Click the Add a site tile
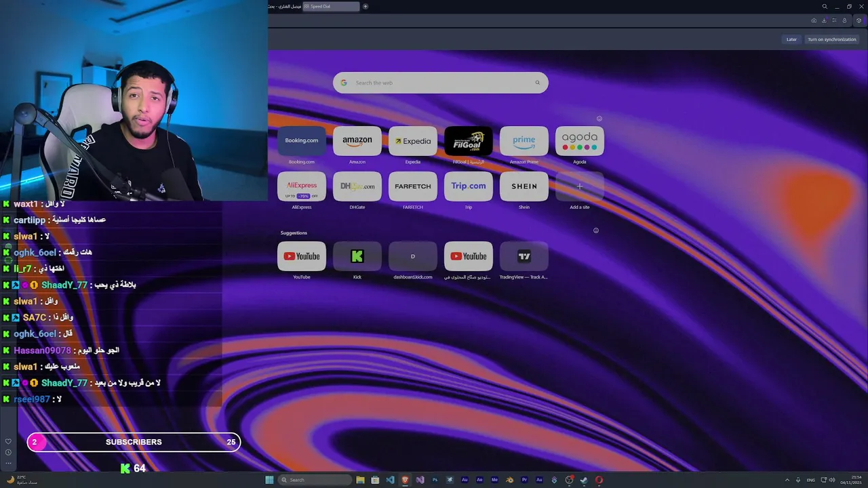The height and width of the screenshot is (488, 868). pos(580,186)
